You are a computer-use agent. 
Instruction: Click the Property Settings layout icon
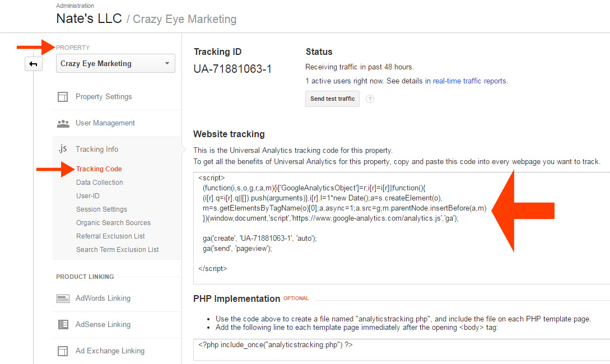coord(63,97)
